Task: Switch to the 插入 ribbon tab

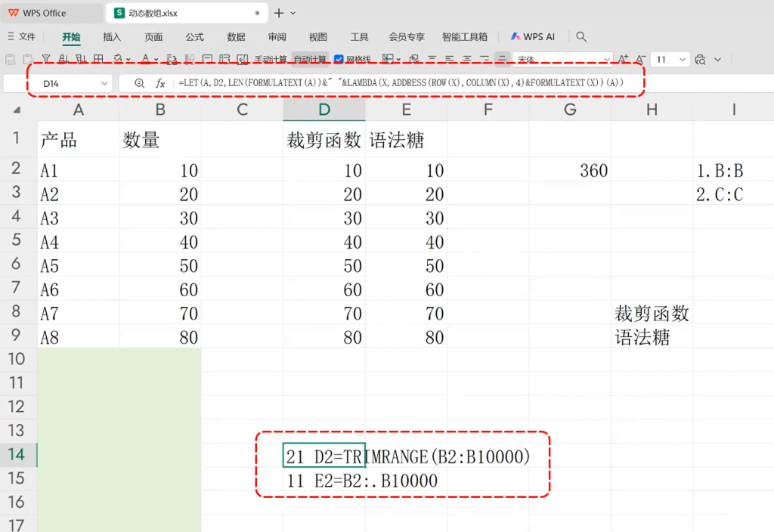Action: [x=112, y=36]
